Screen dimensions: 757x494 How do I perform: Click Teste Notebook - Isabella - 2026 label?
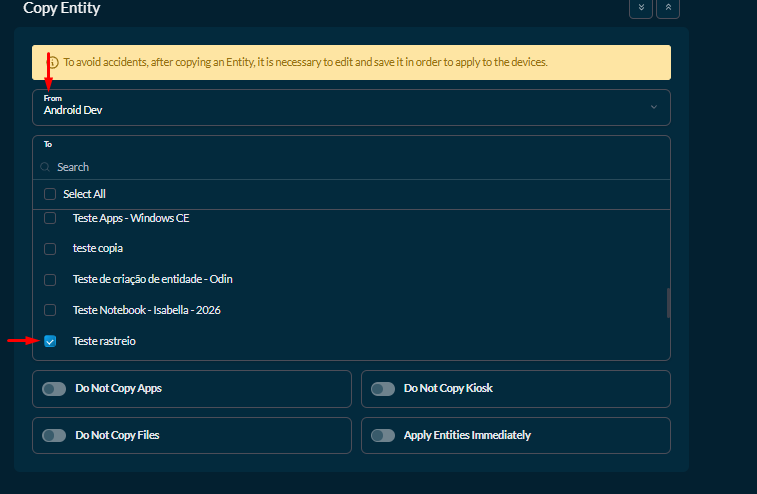[147, 310]
